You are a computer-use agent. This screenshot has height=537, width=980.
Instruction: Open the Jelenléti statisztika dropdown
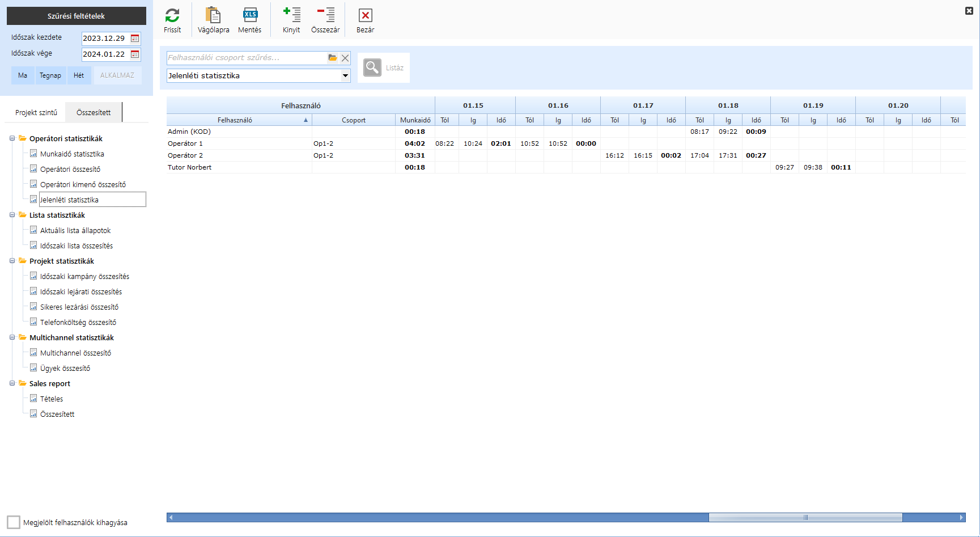click(345, 75)
